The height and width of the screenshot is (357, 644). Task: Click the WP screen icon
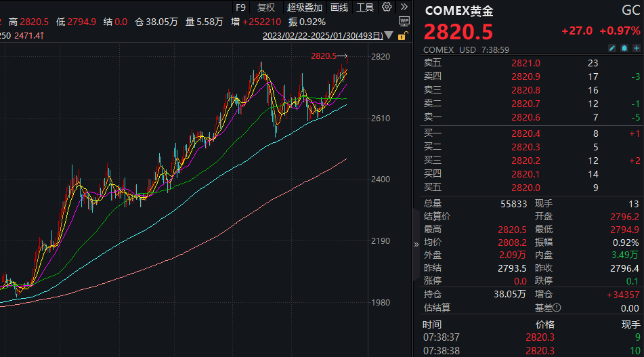tap(404, 22)
